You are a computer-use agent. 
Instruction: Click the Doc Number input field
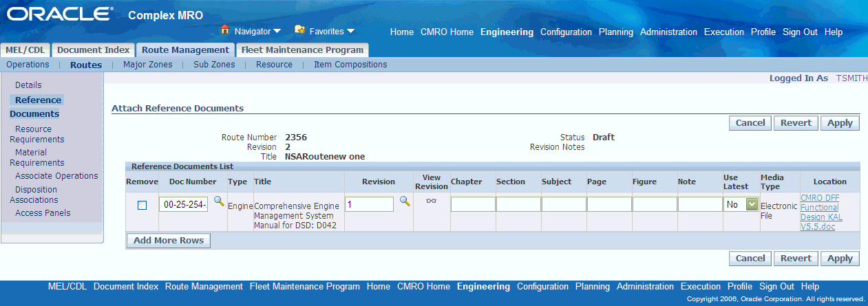pos(184,204)
